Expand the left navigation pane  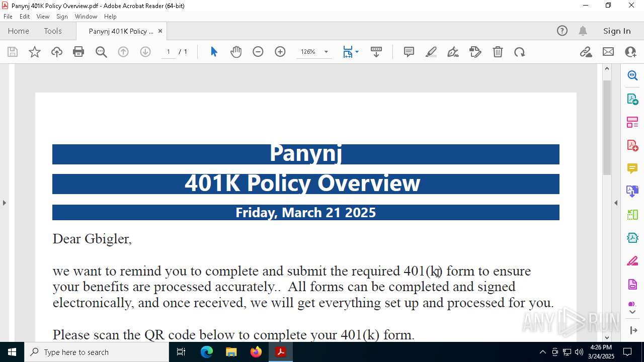(4, 203)
